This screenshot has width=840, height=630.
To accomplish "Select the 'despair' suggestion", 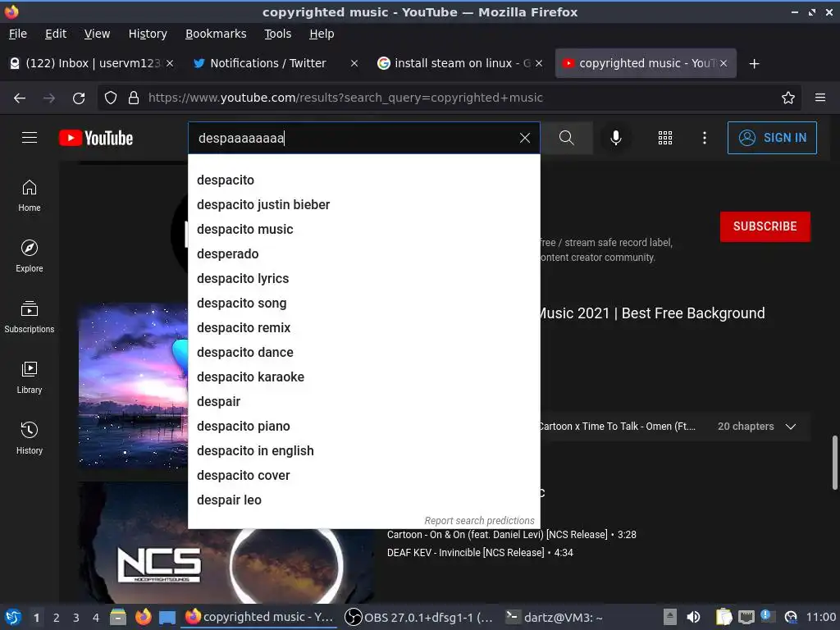I will pos(363,402).
